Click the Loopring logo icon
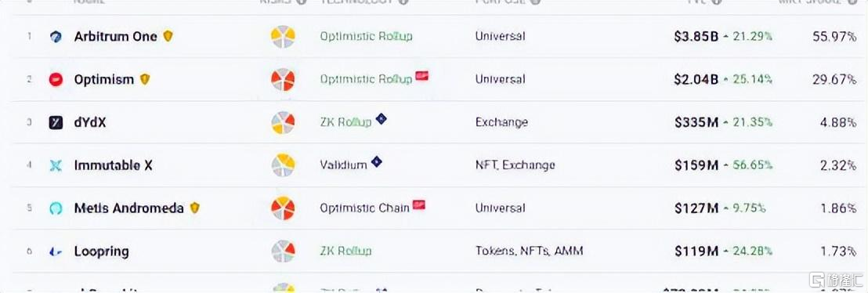The width and height of the screenshot is (868, 293). 56,251
